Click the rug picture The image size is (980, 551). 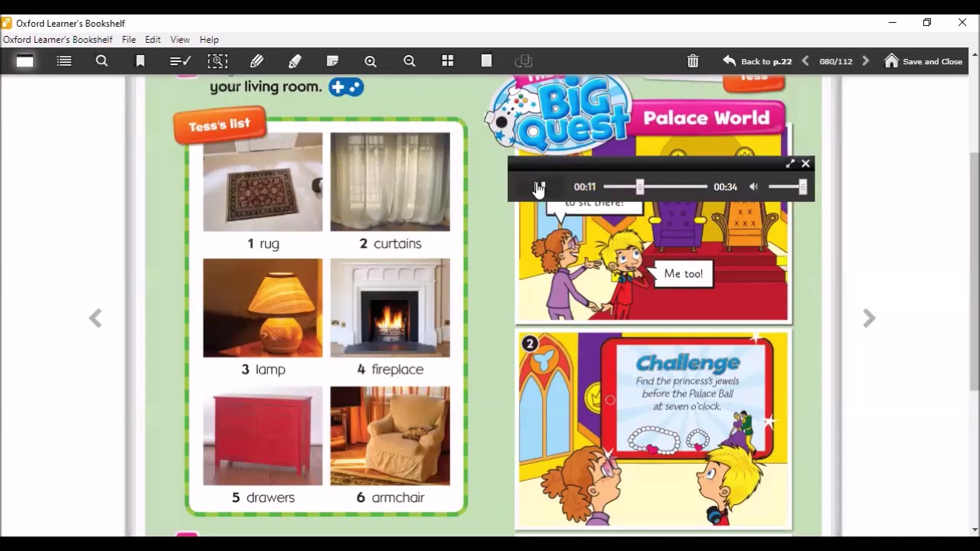[x=263, y=182]
